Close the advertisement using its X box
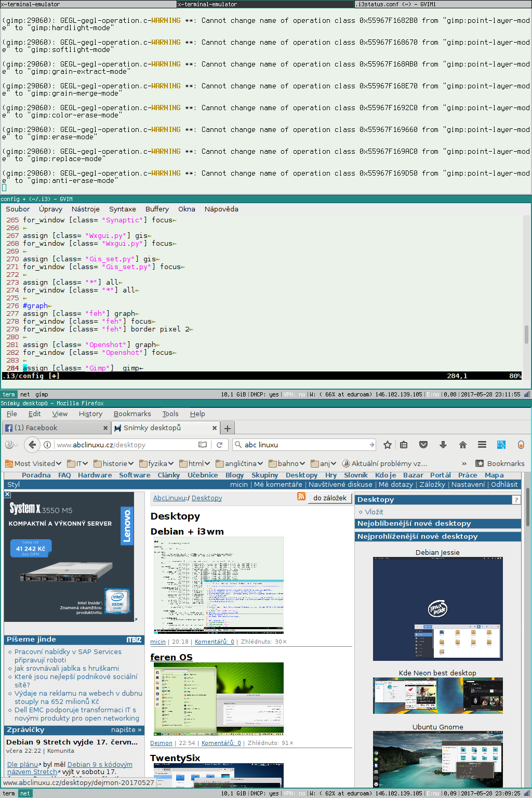 coord(7,495)
